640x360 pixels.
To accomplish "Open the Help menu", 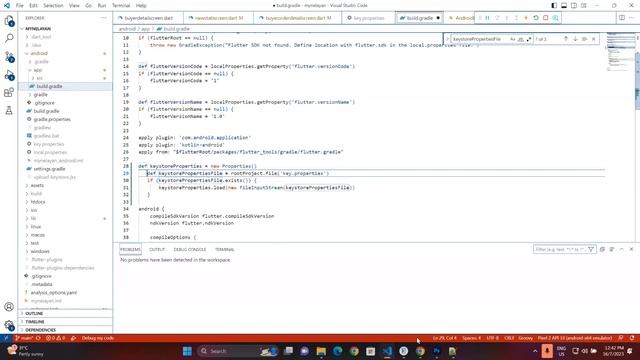I will point(141,6).
